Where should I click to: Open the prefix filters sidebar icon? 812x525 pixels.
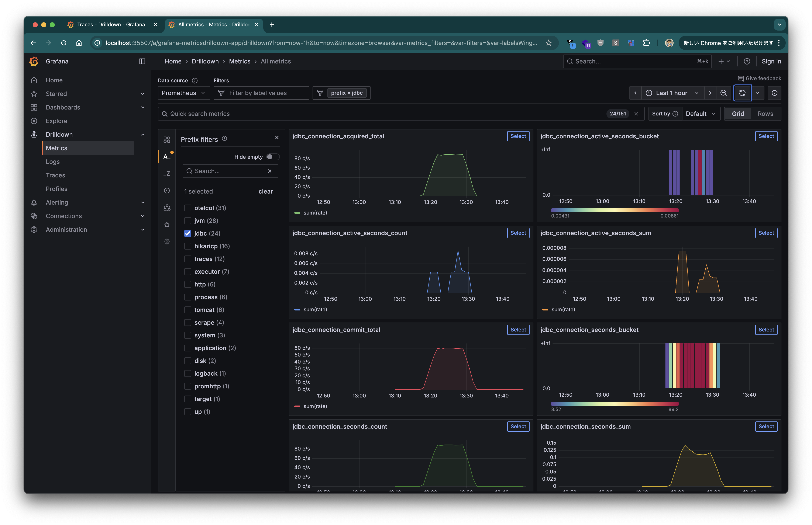(167, 156)
